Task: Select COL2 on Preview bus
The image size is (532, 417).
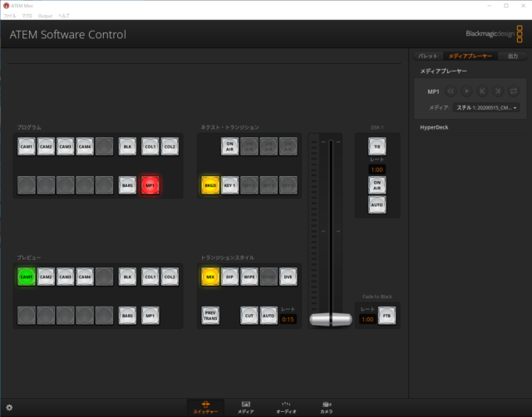Action: tap(170, 277)
